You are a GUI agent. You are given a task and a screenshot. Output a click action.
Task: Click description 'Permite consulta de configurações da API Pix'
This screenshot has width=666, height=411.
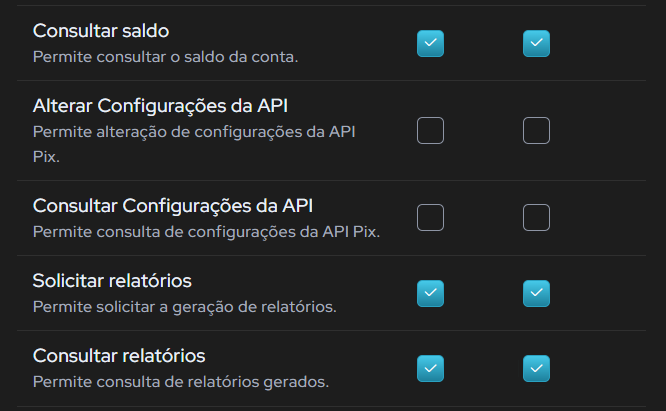tap(206, 232)
